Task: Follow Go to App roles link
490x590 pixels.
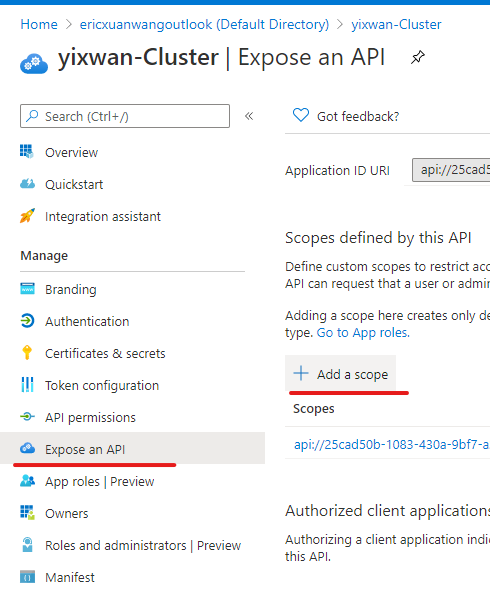Action: 363,333
